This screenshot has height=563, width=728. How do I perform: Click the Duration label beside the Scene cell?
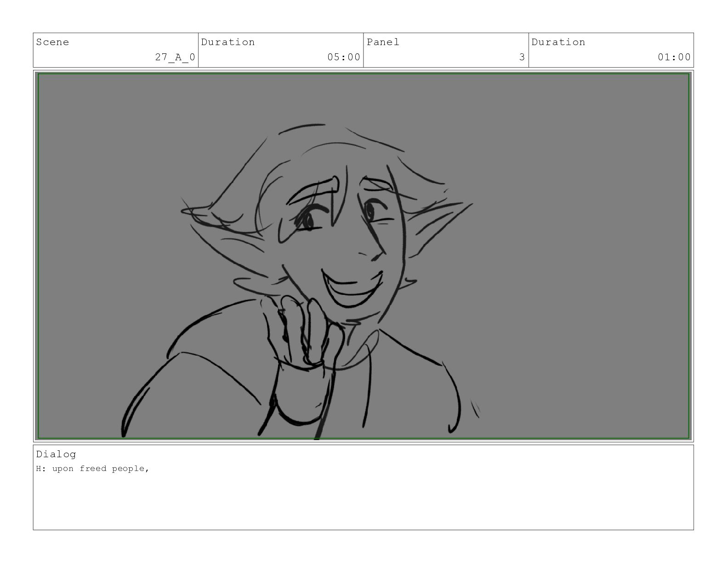point(228,42)
